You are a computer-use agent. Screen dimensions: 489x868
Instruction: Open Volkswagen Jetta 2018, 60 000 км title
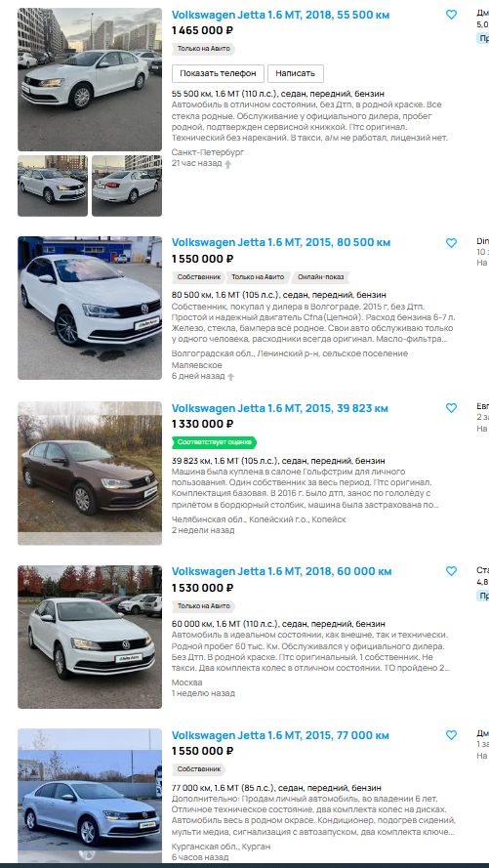pos(281,572)
